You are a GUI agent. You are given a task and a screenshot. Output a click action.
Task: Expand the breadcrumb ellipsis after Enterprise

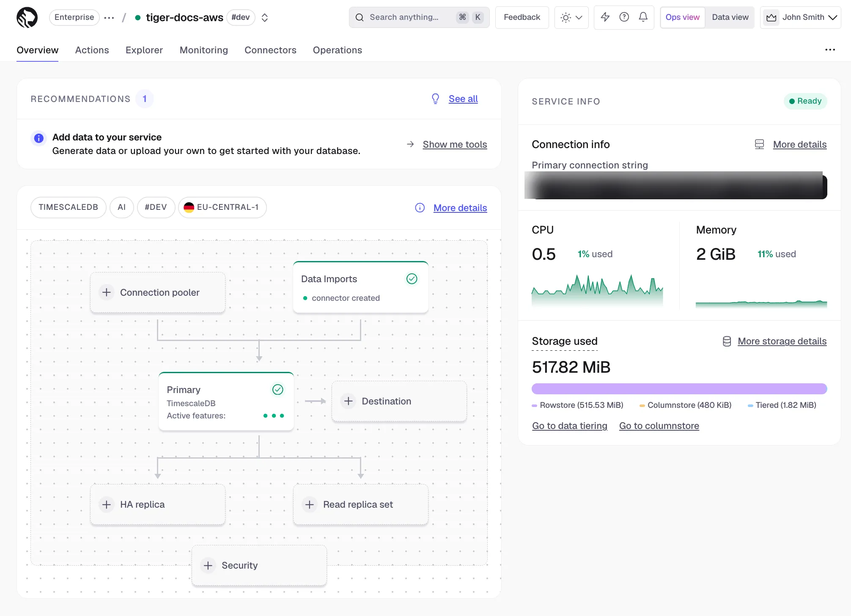tap(109, 18)
